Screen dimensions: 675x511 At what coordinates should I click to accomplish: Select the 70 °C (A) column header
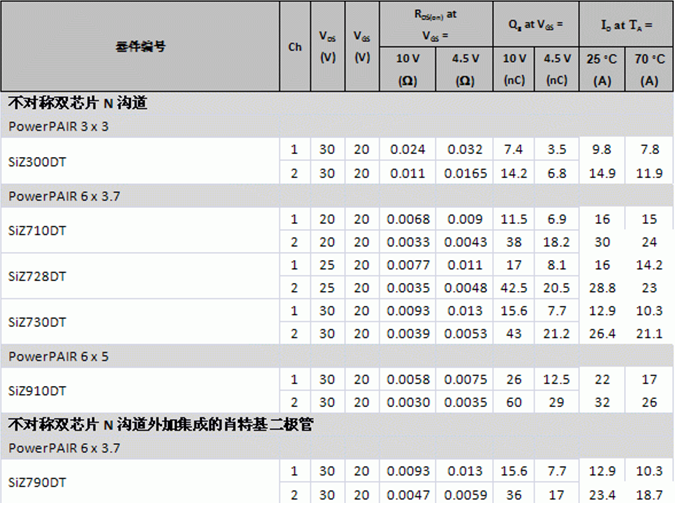coord(649,69)
